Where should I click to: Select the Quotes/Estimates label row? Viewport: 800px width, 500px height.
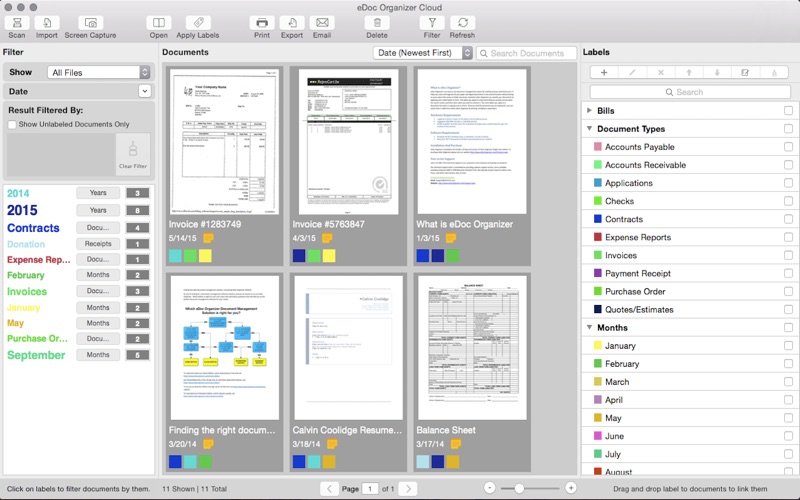pyautogui.click(x=690, y=310)
